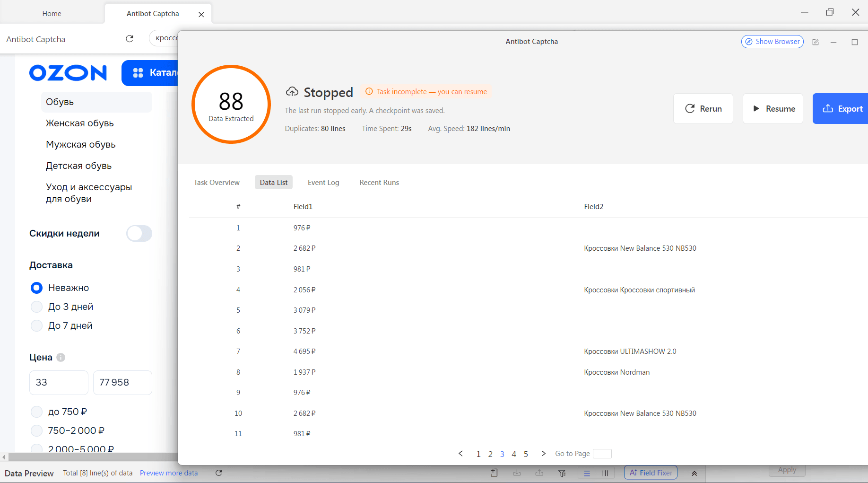Select the До 7 дней radio option
This screenshot has width=868, height=483.
click(36, 325)
